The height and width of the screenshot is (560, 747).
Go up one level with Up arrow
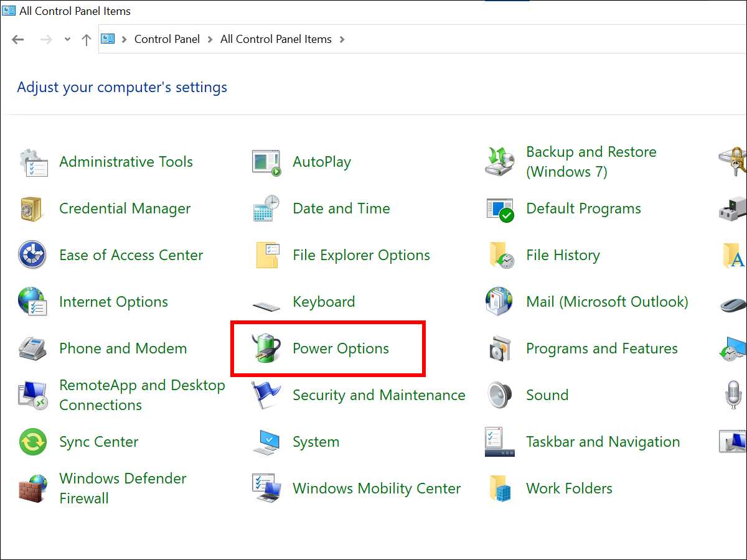pyautogui.click(x=87, y=40)
